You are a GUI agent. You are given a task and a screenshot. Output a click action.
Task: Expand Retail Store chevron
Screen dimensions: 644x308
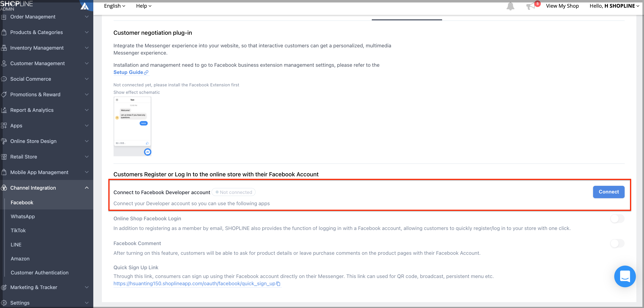[x=87, y=157]
